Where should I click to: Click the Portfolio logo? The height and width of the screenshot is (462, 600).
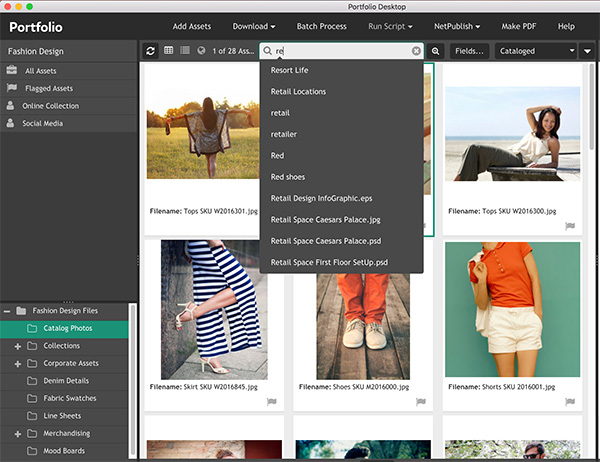(x=36, y=27)
